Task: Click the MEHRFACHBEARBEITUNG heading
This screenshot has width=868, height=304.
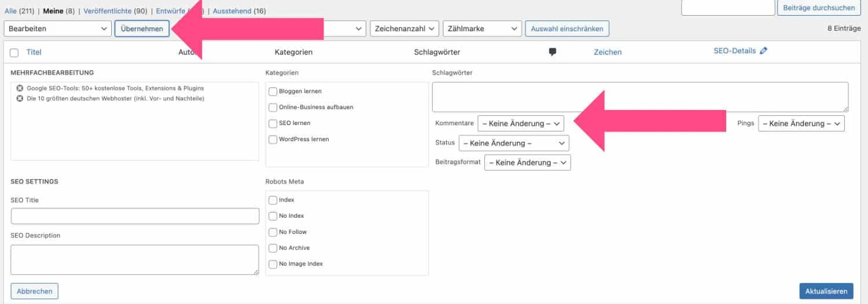Action: click(x=52, y=73)
